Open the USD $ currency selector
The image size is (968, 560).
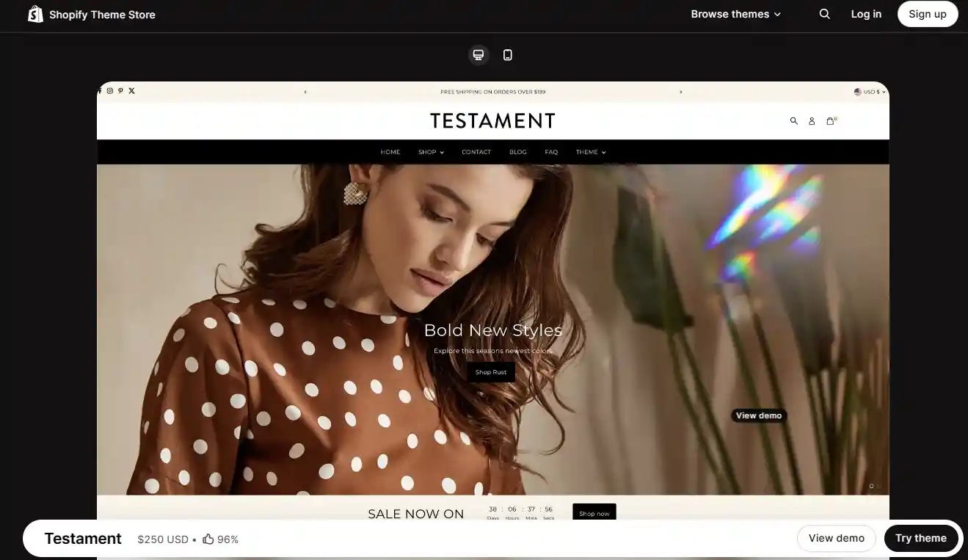870,92
